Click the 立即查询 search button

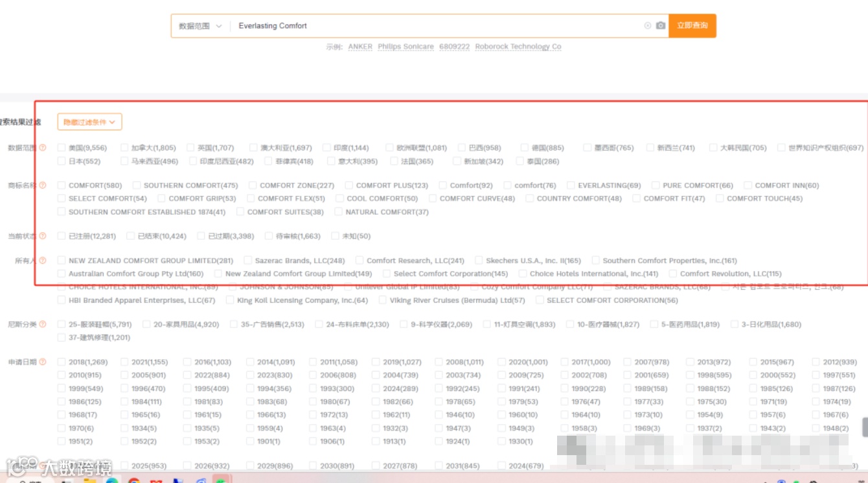[x=692, y=26]
